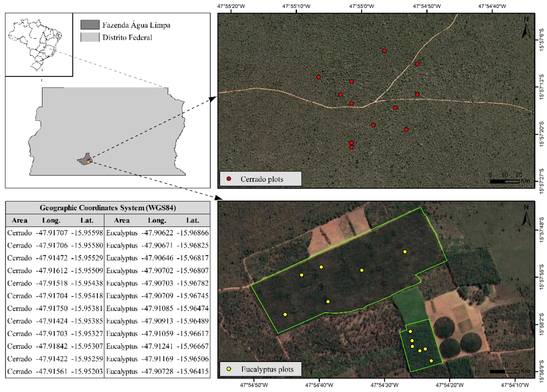
Task: Click the 'Eucalyptus plots' legend label
Action: [x=267, y=369]
